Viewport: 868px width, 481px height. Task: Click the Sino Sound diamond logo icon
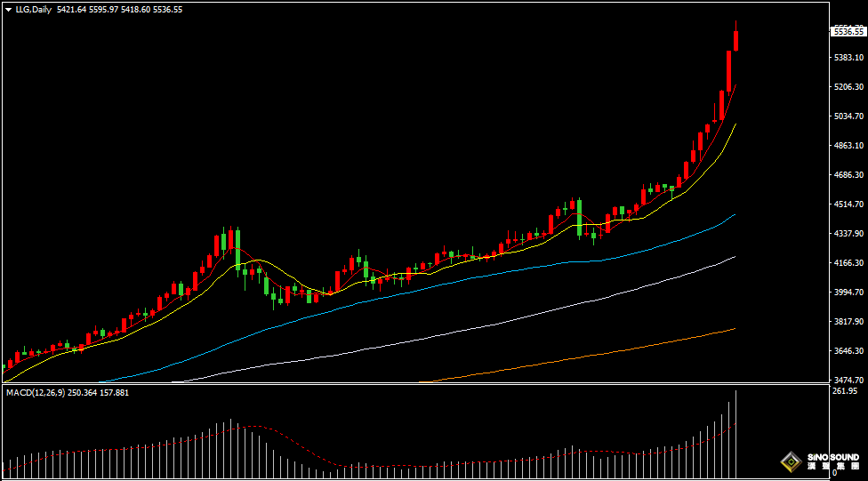point(791,461)
